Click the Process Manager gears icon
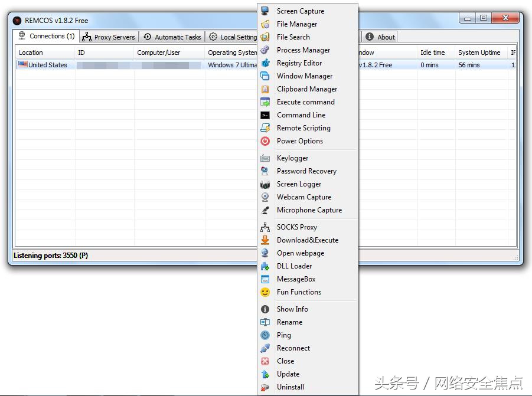532x396 pixels. click(265, 50)
